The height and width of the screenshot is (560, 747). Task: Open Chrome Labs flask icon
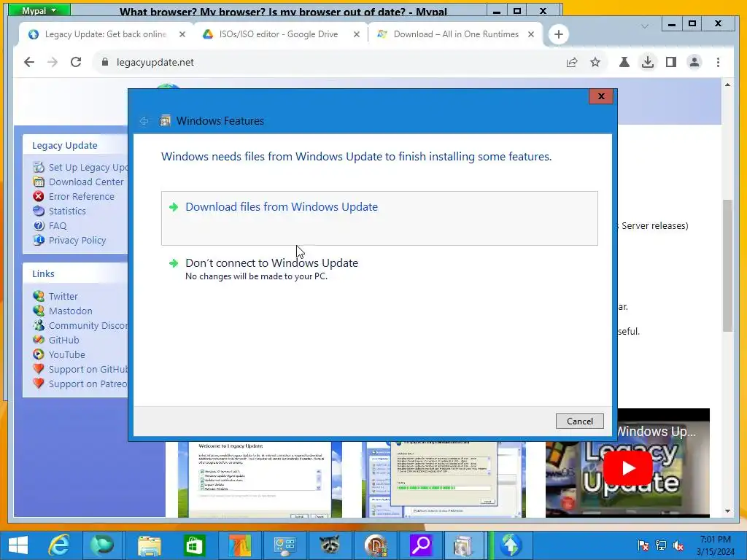pyautogui.click(x=624, y=62)
